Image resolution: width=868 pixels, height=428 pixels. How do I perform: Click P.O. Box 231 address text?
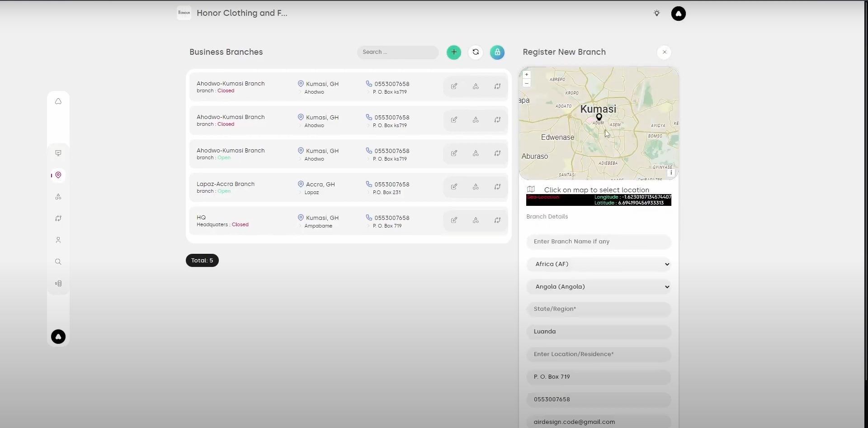[x=387, y=192]
